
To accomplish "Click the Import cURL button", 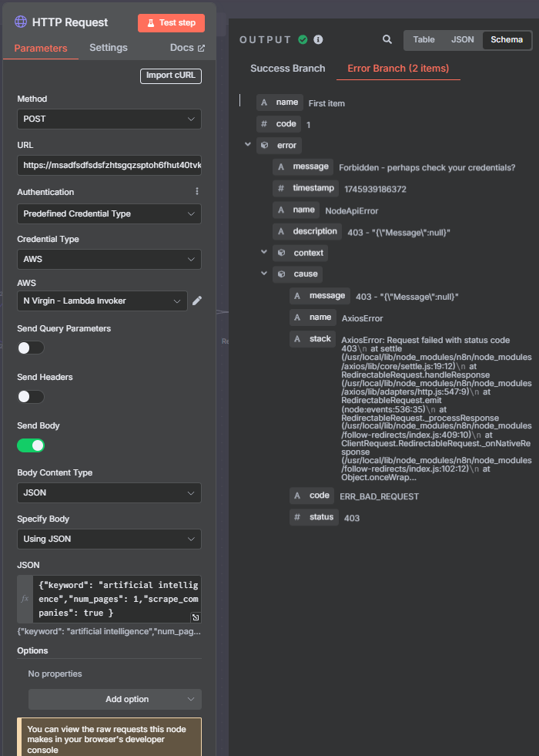I will 171,76.
